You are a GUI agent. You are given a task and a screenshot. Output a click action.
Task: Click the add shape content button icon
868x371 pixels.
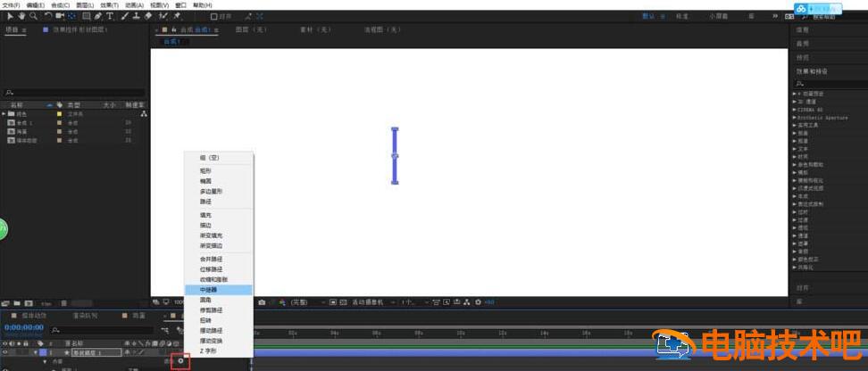pos(180,361)
